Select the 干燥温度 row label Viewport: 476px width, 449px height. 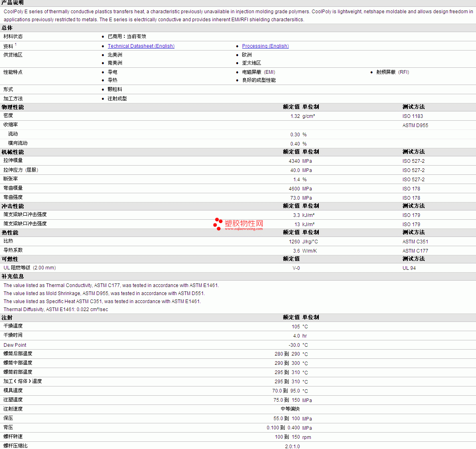pyautogui.click(x=13, y=326)
